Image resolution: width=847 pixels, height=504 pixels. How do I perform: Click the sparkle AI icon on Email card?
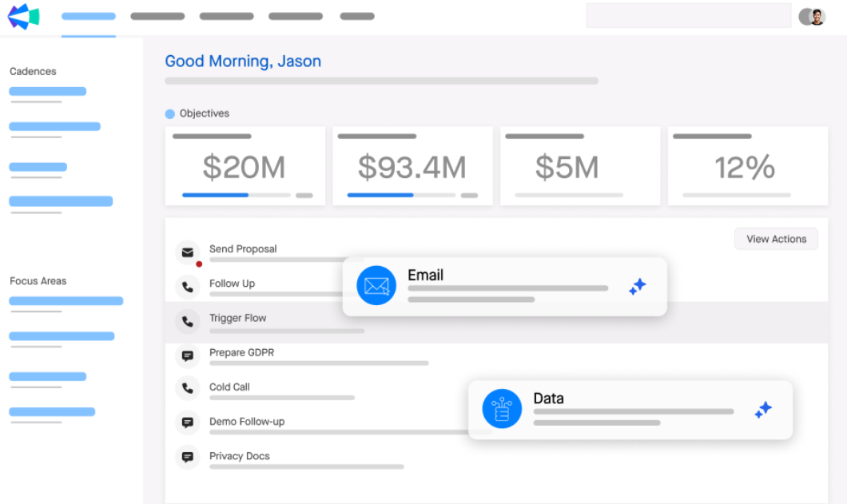tap(638, 286)
